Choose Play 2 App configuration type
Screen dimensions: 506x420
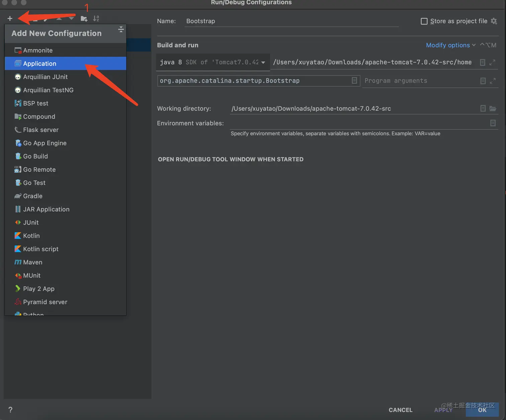point(66,289)
